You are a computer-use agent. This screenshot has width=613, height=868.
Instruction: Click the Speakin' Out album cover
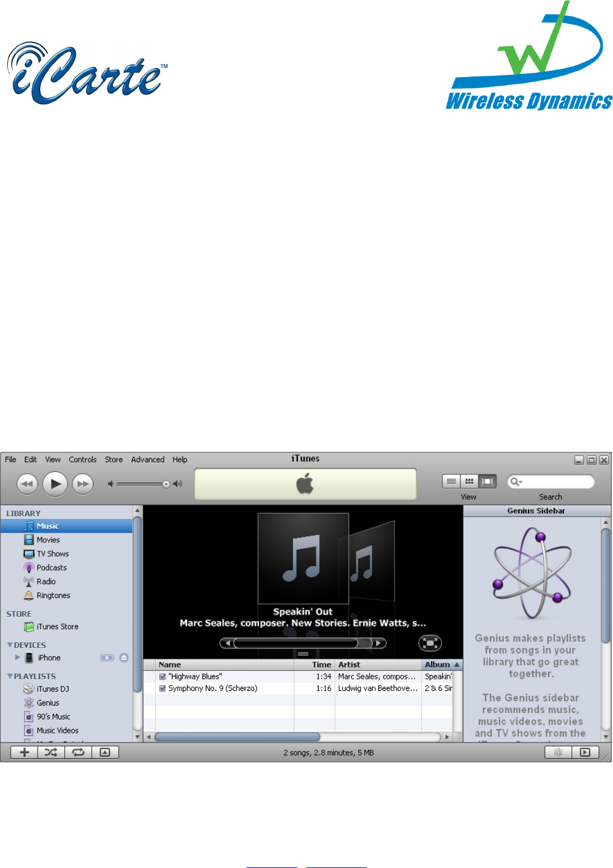(x=303, y=559)
